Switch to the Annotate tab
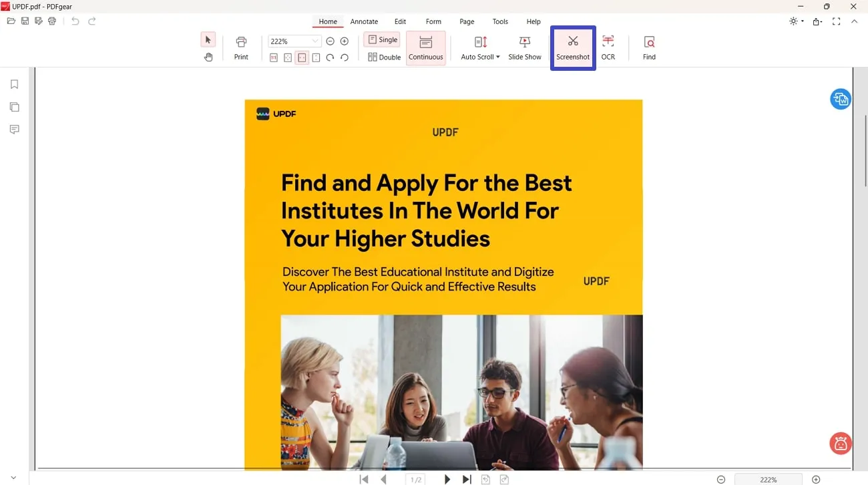 364,21
